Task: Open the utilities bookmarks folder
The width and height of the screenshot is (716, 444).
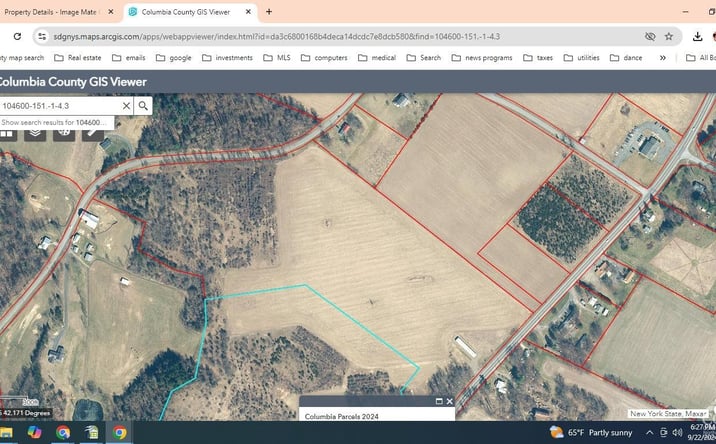Action: pyautogui.click(x=581, y=58)
